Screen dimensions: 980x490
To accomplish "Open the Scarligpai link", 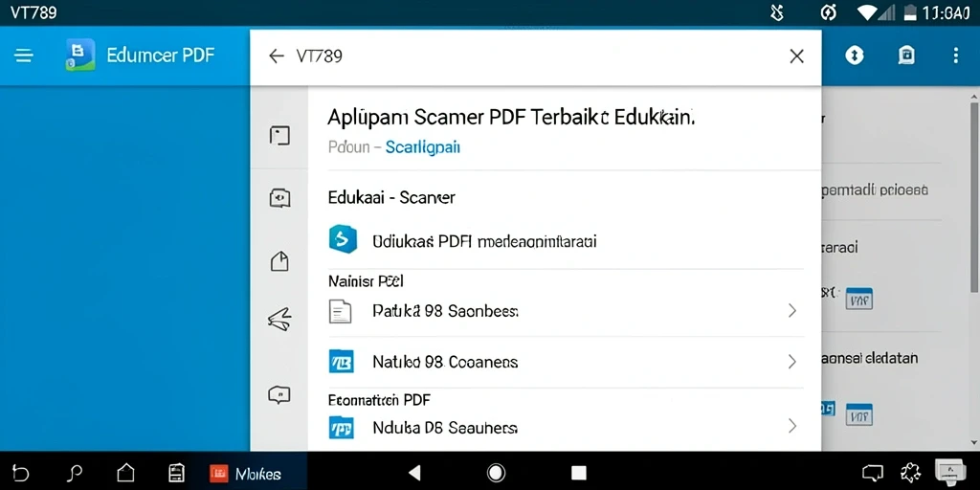I will coord(423,147).
